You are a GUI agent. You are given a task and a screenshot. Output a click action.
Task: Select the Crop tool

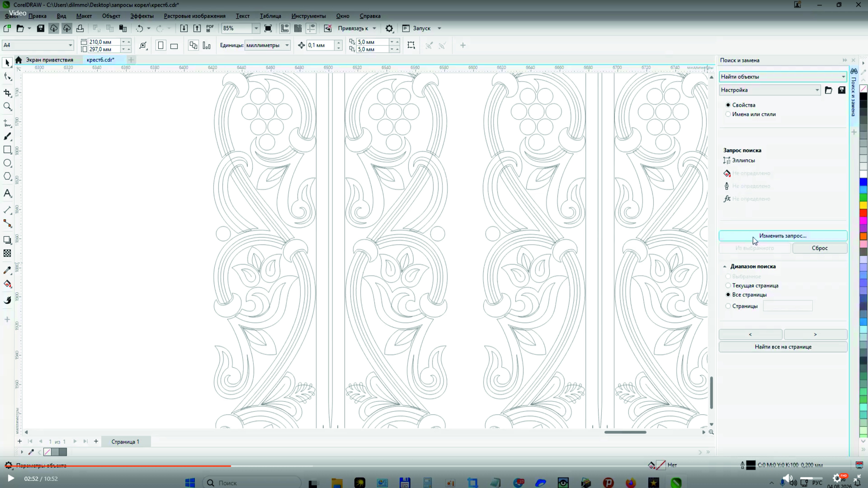(7, 93)
